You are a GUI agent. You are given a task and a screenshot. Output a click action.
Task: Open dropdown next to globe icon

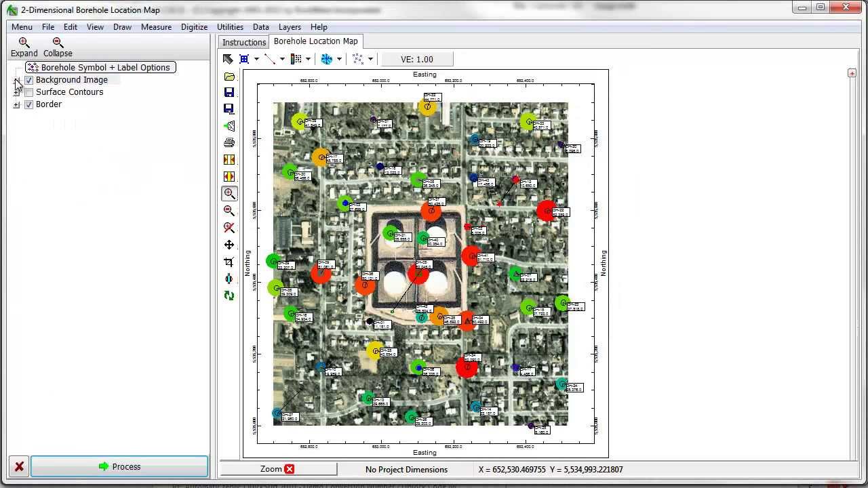tap(339, 59)
